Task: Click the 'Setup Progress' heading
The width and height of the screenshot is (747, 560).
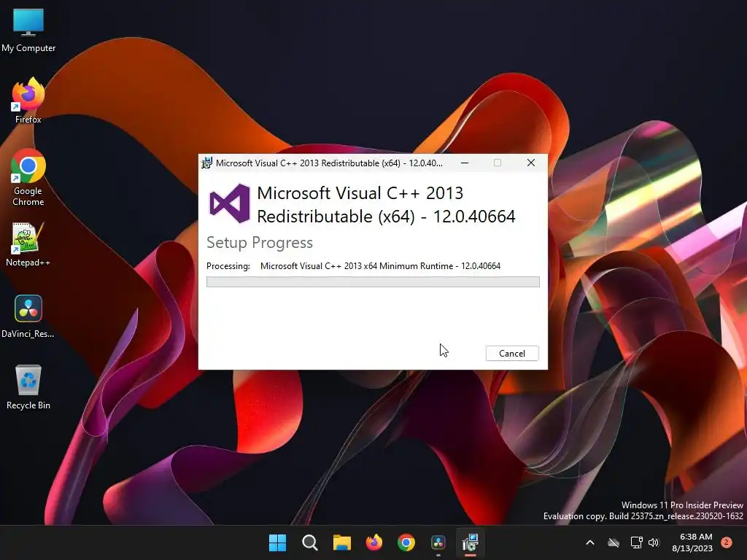Action: 260,243
